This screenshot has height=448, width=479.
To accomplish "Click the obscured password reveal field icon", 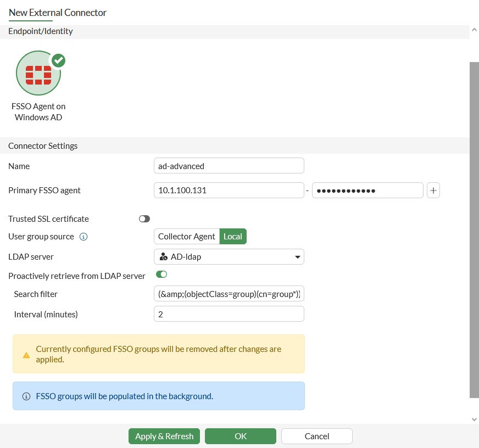I will click(x=367, y=190).
